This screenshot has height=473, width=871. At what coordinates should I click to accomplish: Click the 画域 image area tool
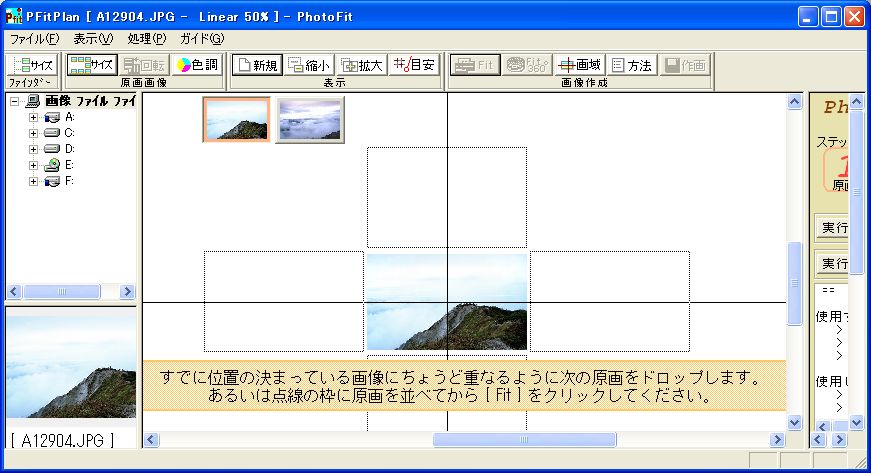(x=580, y=65)
